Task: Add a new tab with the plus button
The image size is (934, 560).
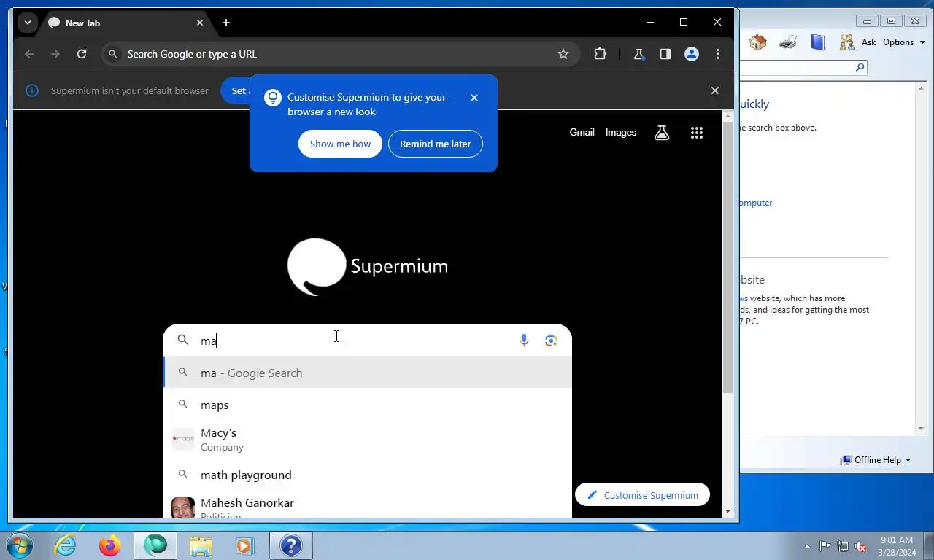Action: pos(226,23)
